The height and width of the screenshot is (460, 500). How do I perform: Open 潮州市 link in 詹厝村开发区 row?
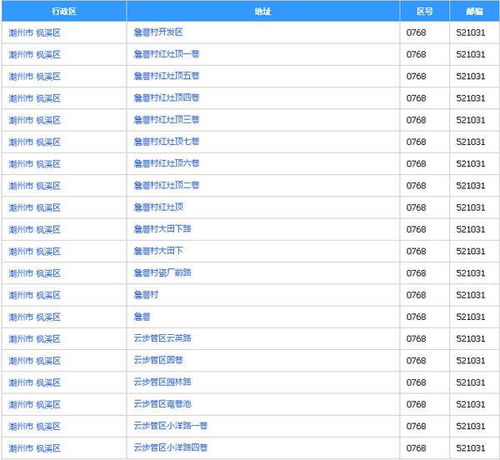tap(21, 33)
